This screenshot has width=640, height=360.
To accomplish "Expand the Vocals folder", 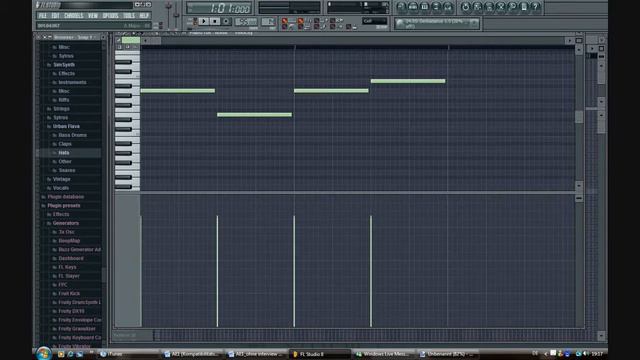I will pos(61,188).
